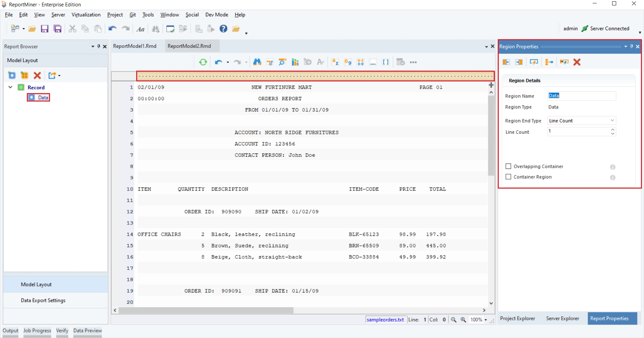This screenshot has height=338, width=644.
Task: Collapse the Record tree node
Action: click(10, 87)
